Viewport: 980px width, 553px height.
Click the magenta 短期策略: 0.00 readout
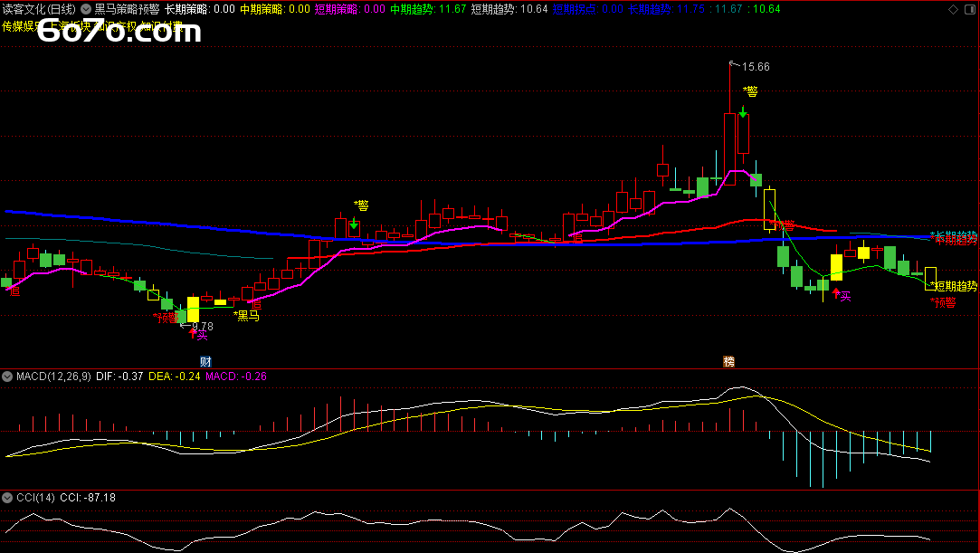(350, 9)
